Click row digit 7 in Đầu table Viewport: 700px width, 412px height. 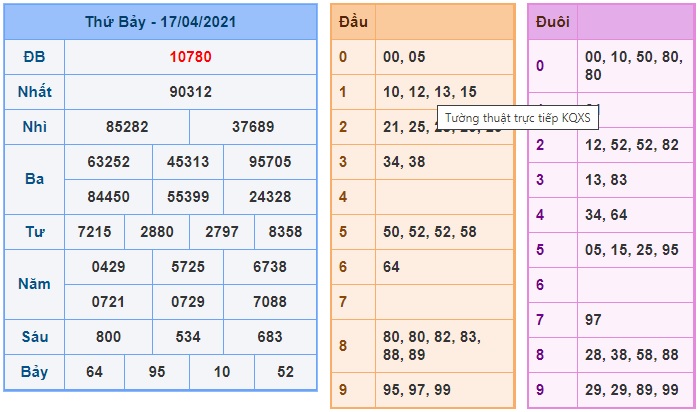343,302
